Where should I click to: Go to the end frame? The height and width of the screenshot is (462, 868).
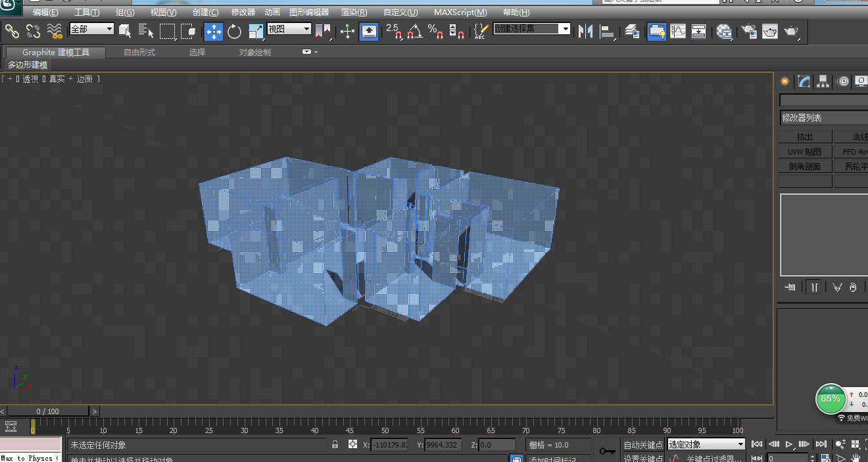point(821,445)
